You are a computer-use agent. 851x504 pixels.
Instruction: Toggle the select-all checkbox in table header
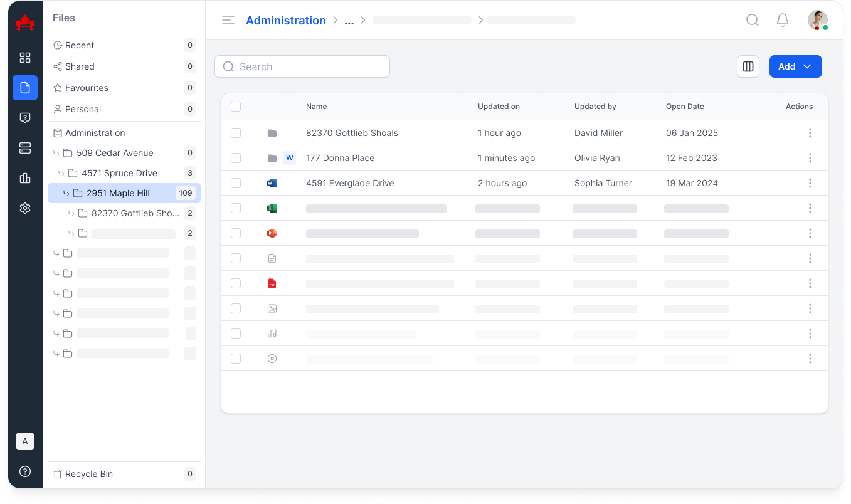point(236,107)
